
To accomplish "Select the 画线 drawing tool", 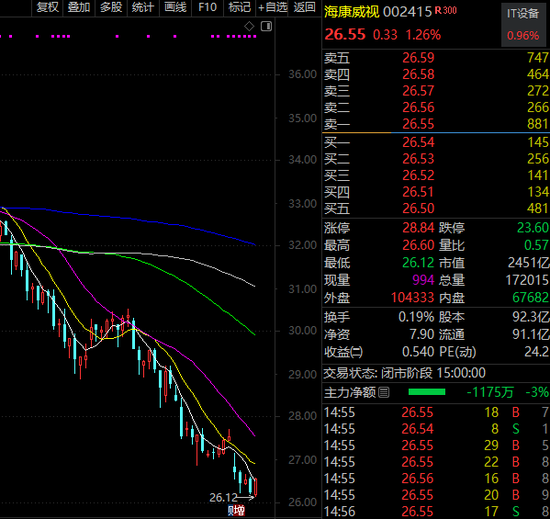I will click(175, 7).
